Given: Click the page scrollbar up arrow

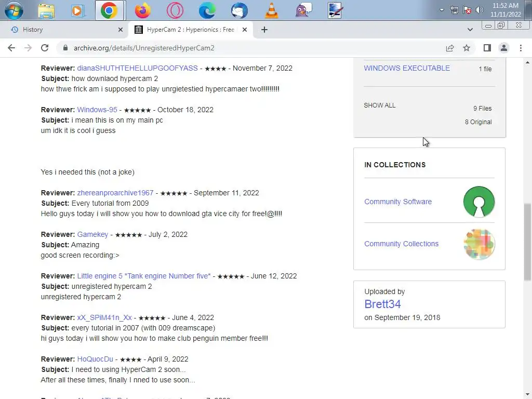Looking at the screenshot, I should (527, 62).
